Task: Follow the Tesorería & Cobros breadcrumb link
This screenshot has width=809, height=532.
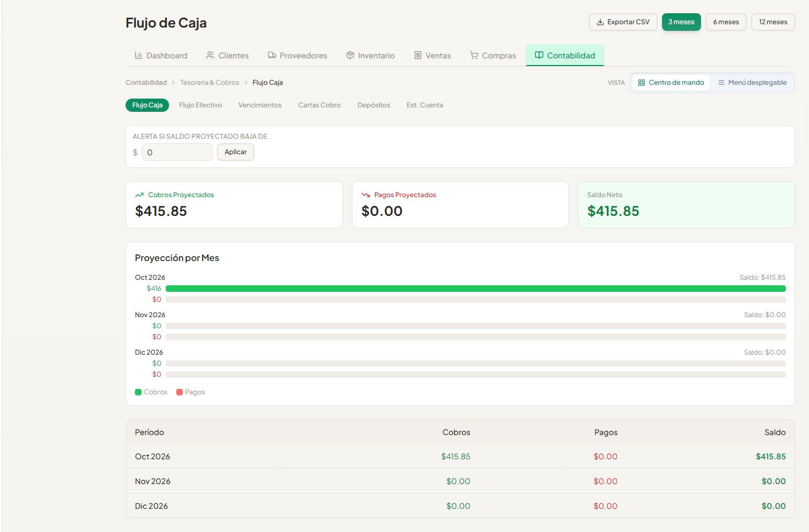Action: click(209, 83)
